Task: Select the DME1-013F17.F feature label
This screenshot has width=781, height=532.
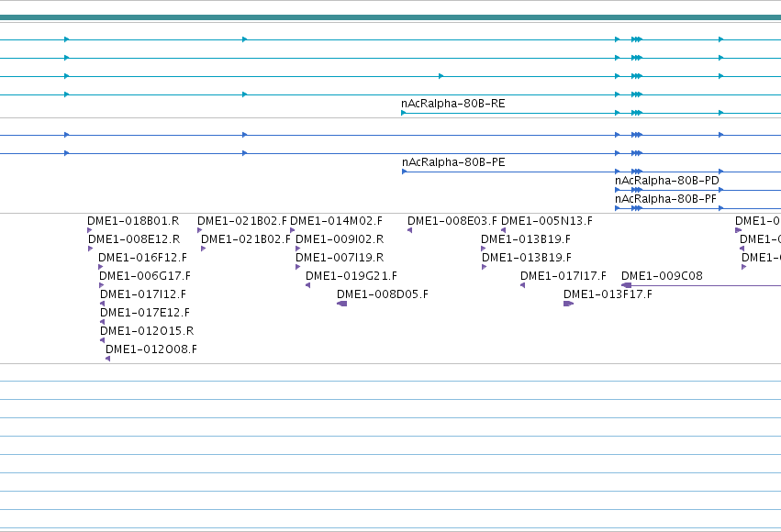Action: pyautogui.click(x=608, y=294)
